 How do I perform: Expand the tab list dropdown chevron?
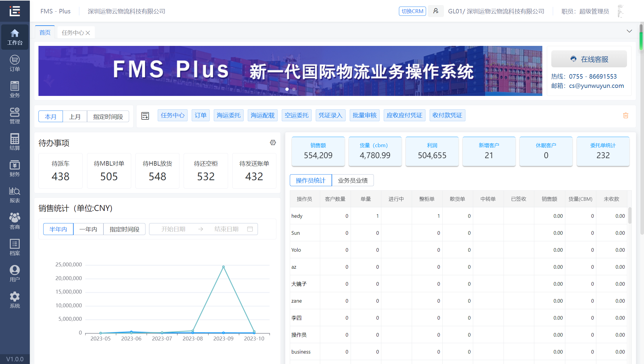click(629, 31)
